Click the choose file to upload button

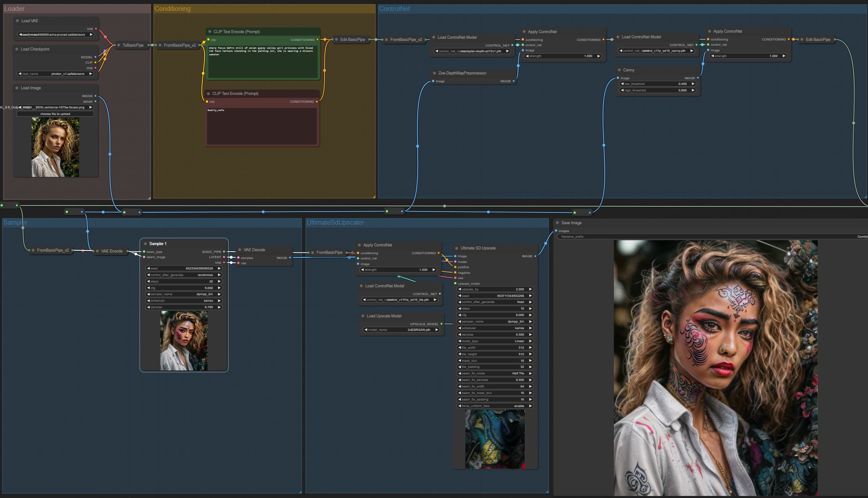[55, 114]
